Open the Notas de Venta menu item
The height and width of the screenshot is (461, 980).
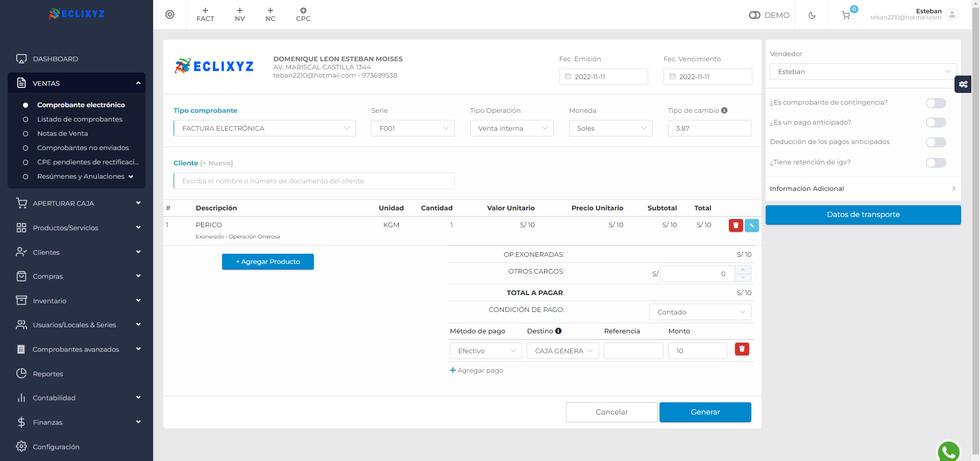coord(62,133)
